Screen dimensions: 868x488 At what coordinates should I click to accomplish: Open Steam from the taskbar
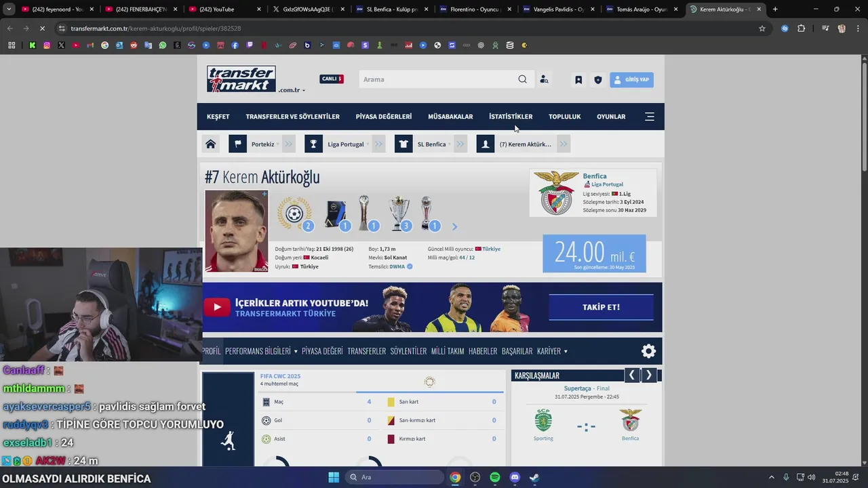[x=534, y=477]
